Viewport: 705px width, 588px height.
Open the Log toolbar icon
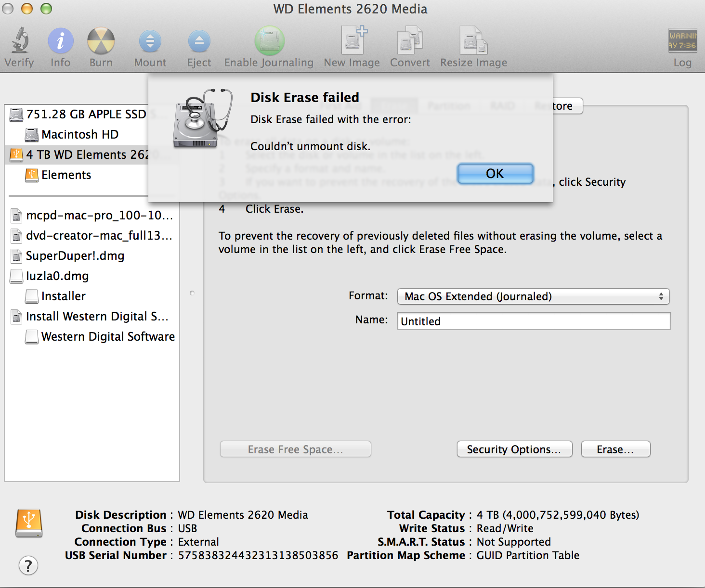(682, 40)
